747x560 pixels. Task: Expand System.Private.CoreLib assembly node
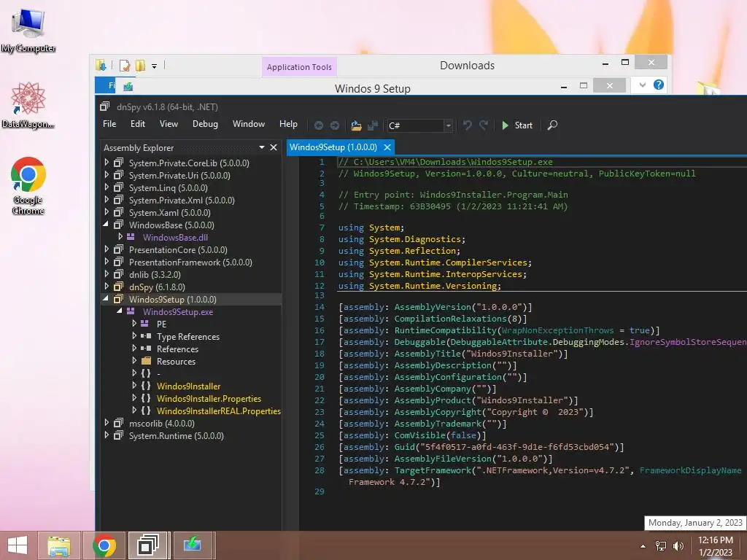pos(107,163)
